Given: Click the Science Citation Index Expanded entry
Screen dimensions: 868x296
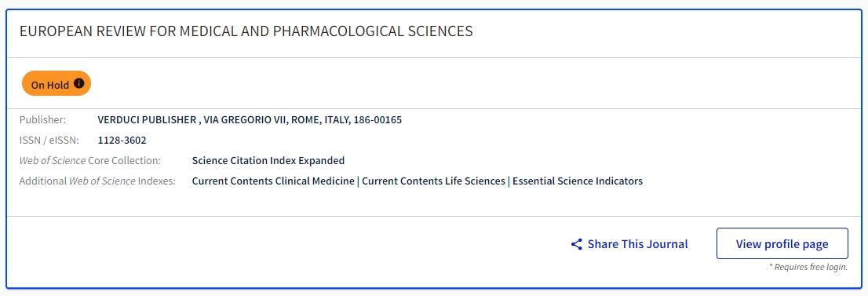Looking at the screenshot, I should [268, 161].
